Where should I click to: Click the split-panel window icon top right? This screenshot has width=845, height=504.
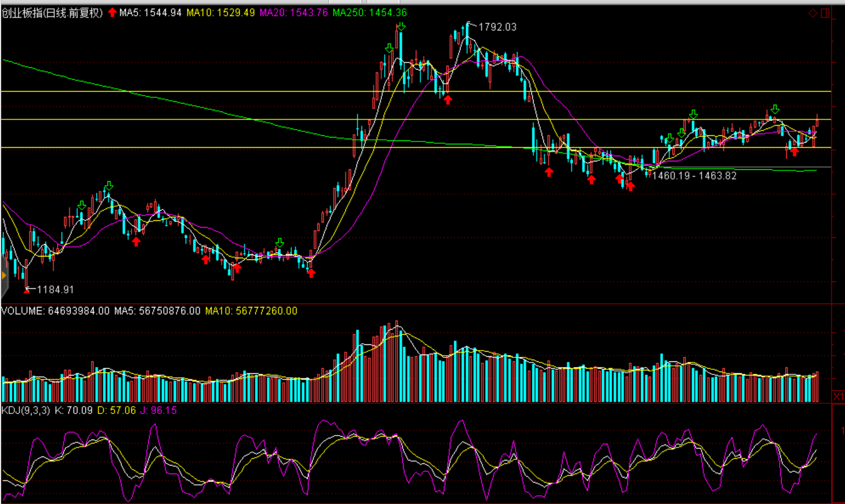[x=825, y=13]
